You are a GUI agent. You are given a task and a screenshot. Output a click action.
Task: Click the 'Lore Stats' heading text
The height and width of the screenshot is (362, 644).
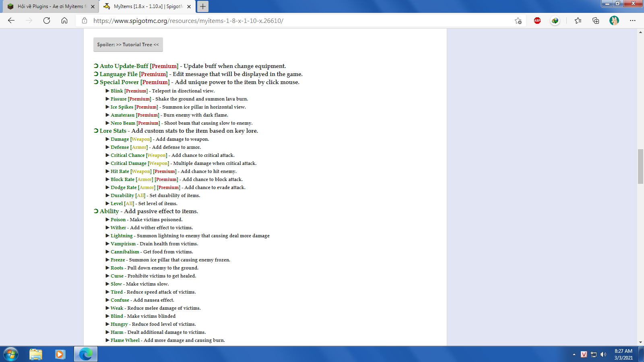pos(113,131)
